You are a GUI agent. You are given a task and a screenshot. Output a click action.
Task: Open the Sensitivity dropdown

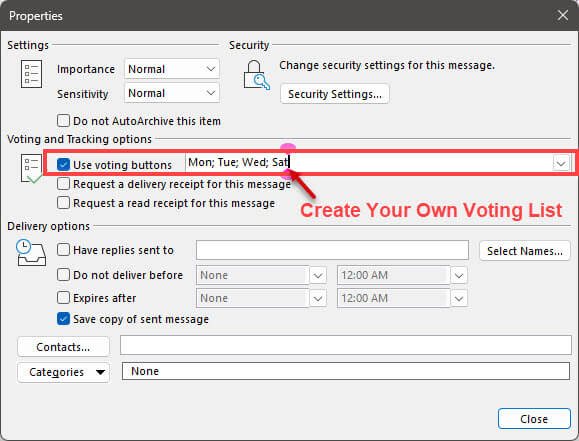pyautogui.click(x=172, y=93)
